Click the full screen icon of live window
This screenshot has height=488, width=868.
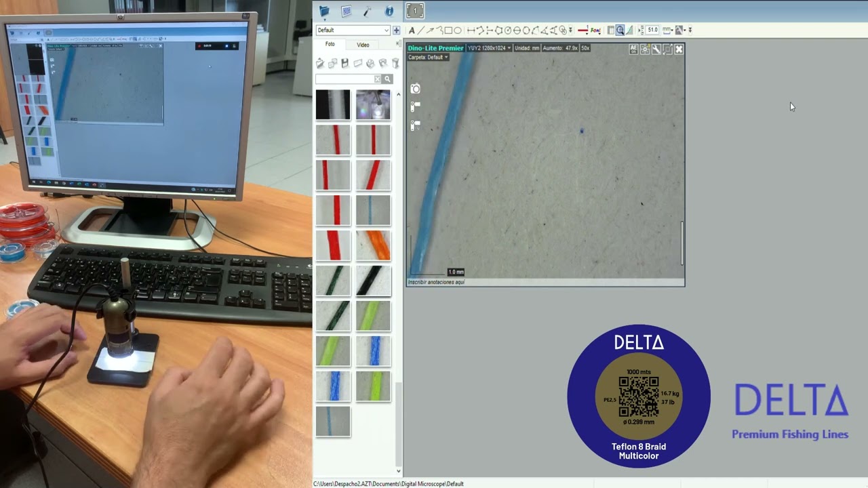point(667,49)
